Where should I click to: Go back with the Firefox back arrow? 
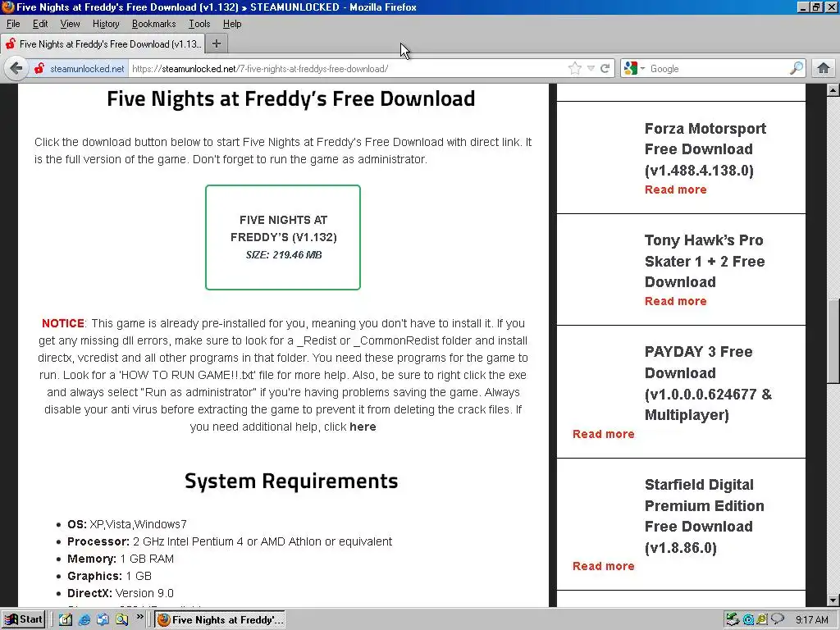(x=16, y=69)
